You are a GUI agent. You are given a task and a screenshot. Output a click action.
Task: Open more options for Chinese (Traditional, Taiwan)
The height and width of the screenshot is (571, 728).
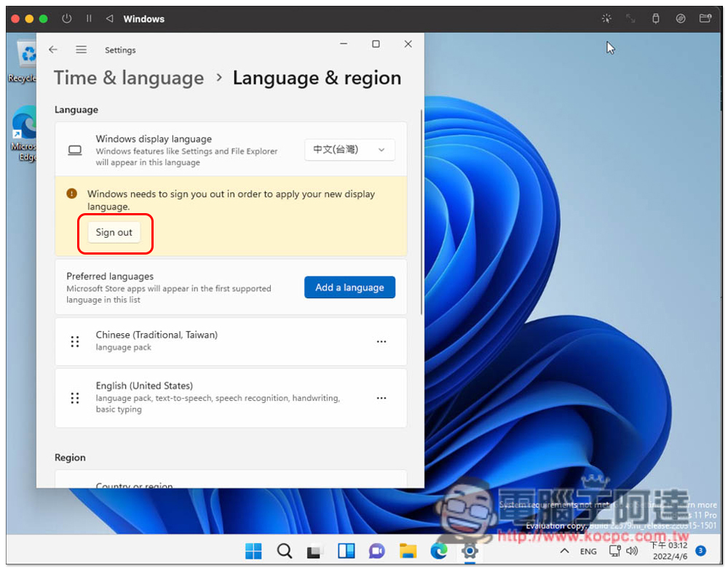pos(381,342)
